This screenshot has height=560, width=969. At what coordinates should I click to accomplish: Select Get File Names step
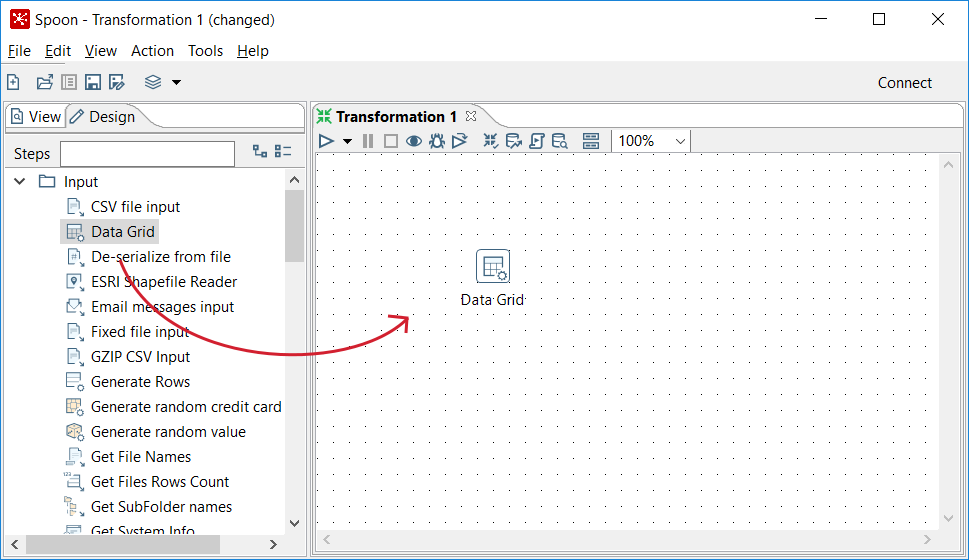[x=141, y=457]
